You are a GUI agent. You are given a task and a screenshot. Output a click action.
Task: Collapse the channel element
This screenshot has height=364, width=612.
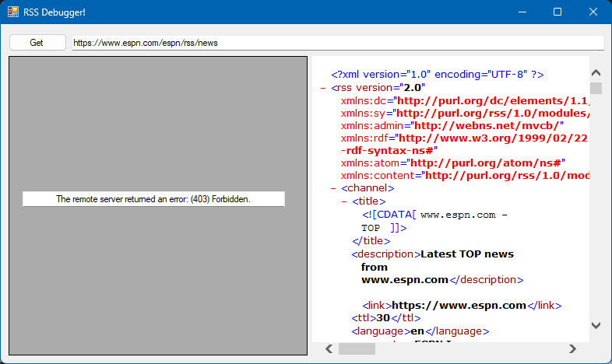pyautogui.click(x=333, y=189)
